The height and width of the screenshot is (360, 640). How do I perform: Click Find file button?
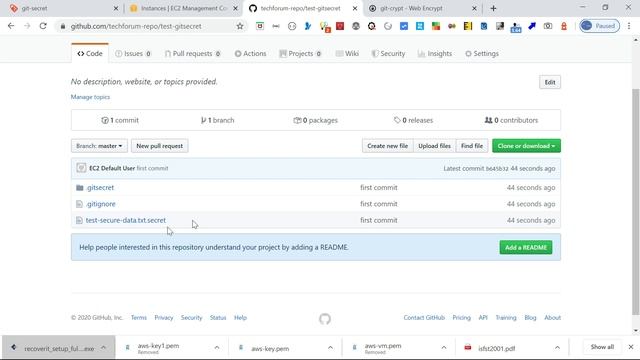pos(472,146)
